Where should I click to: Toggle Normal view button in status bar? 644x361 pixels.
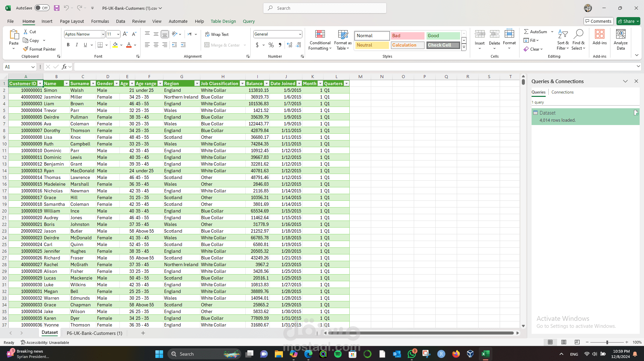coord(550,342)
